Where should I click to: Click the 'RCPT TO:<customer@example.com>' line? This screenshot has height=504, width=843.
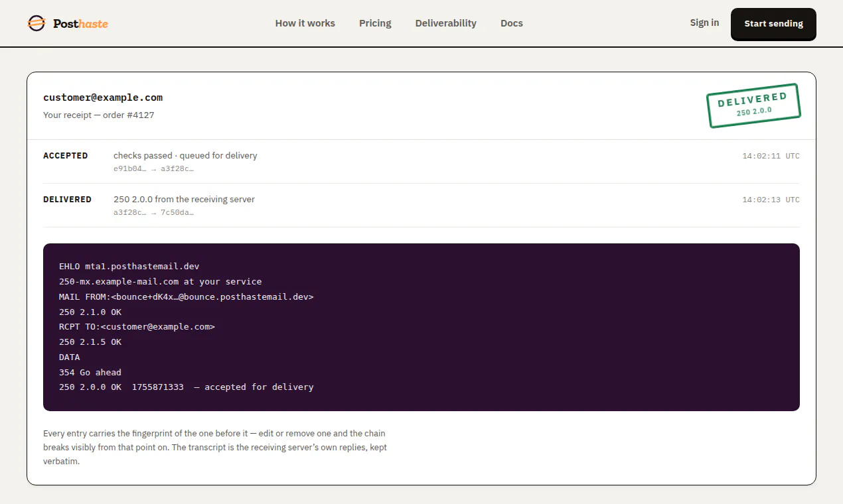point(137,327)
